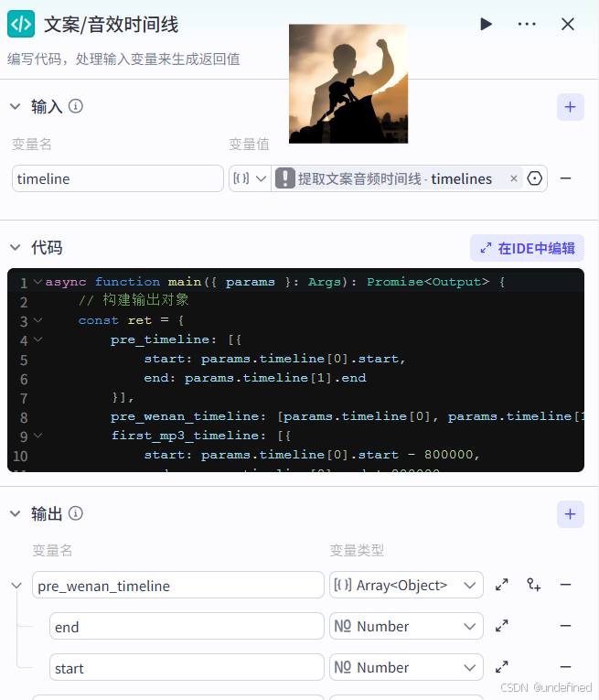This screenshot has width=599, height=700.
Task: Click the comment 构建输出对象 in code
Action: (x=134, y=300)
